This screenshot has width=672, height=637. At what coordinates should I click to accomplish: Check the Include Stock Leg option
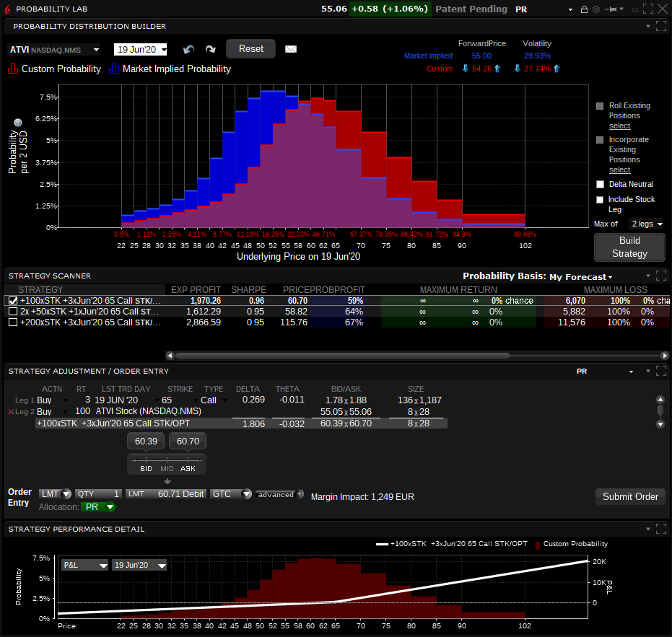[x=600, y=200]
